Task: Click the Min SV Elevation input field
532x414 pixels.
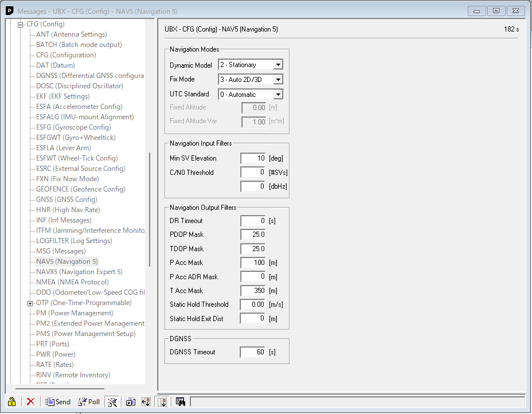Action: click(253, 158)
